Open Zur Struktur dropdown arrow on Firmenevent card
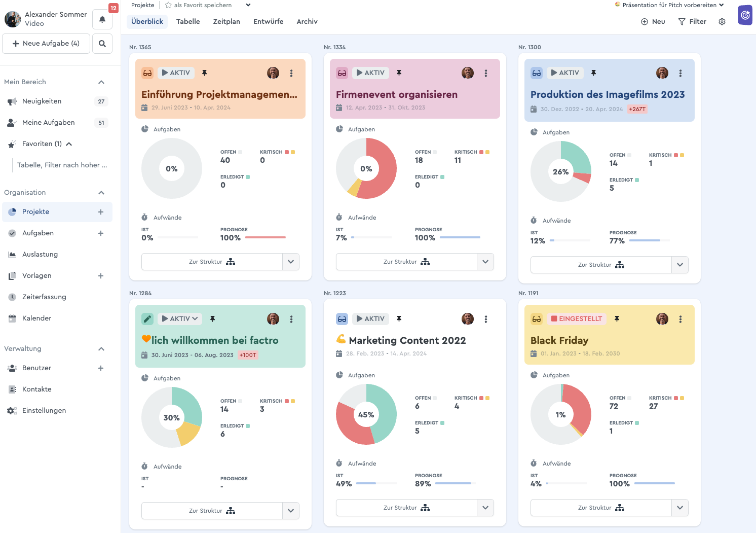 [485, 262]
